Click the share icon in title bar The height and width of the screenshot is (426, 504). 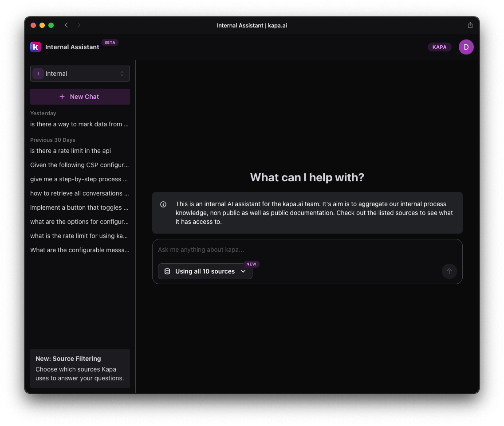pos(470,25)
